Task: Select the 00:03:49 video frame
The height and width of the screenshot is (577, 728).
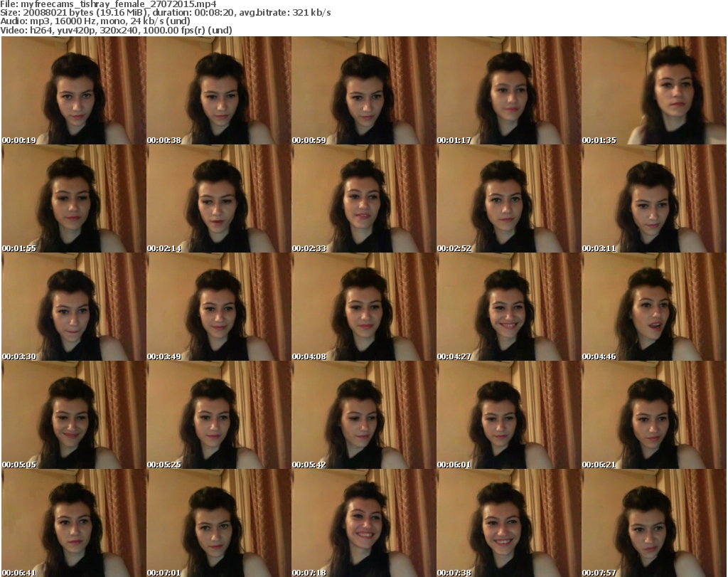Action: point(219,307)
